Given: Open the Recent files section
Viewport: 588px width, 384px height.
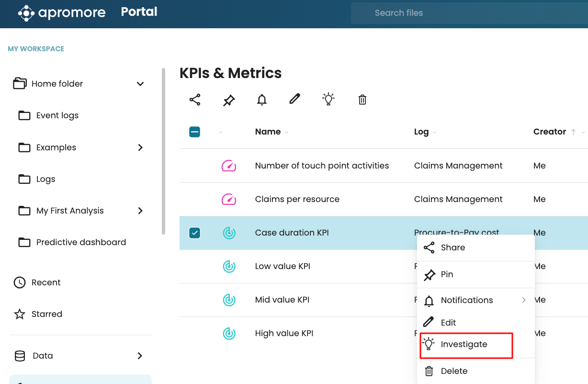Looking at the screenshot, I should (x=46, y=282).
